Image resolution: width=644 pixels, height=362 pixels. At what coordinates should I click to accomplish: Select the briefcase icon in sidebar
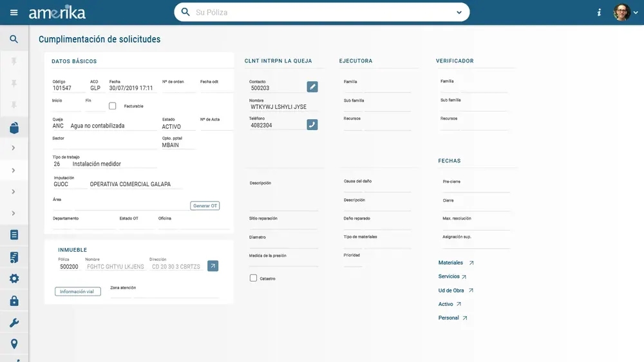14,128
